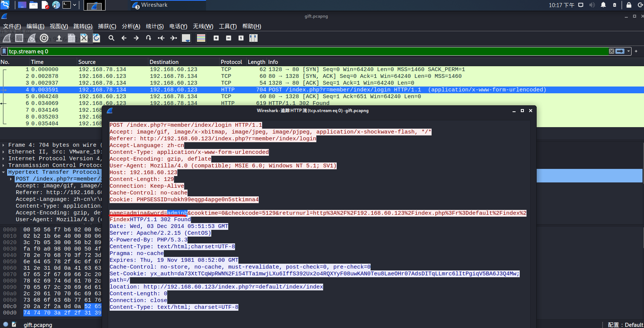Open the file manager from the panel
The width and height of the screenshot is (644, 328).
pos(34,5)
